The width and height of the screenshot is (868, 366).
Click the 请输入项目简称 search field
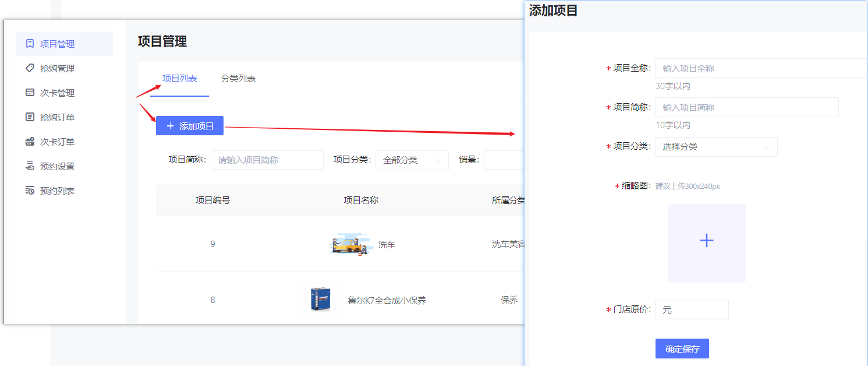click(267, 160)
